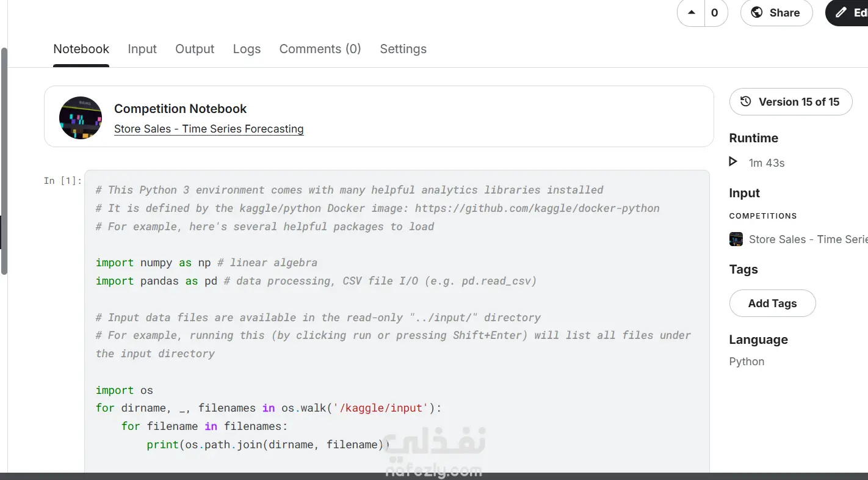Click the Store Sales competition icon under Input
868x480 pixels.
coord(736,239)
